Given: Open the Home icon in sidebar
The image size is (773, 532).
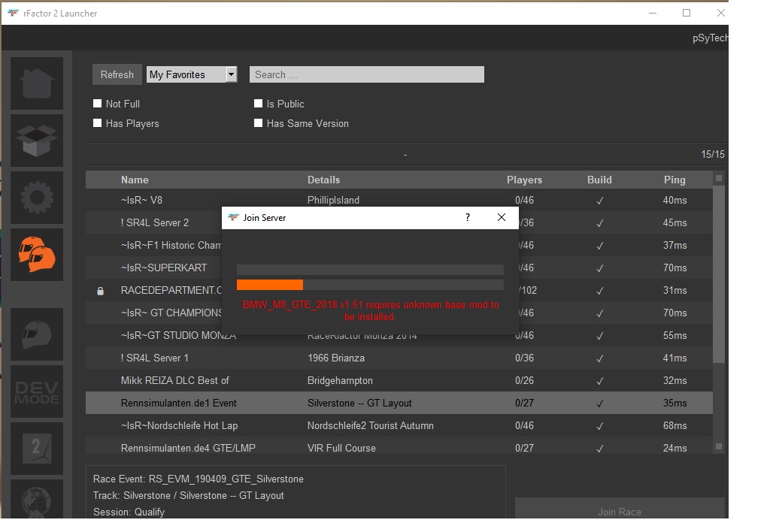Looking at the screenshot, I should (37, 83).
